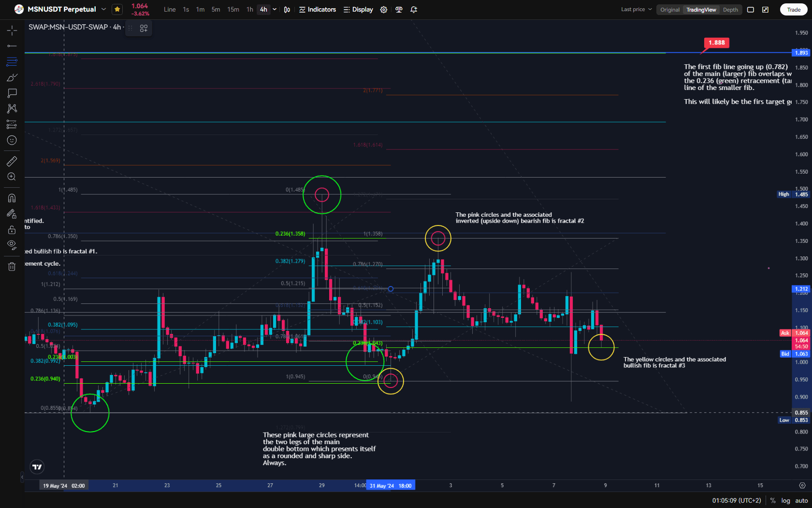Toggle stay in drawing mode
This screenshot has height=508, width=812.
click(x=12, y=213)
